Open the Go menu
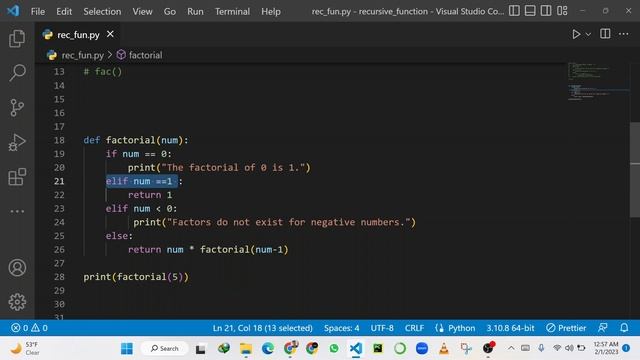This screenshot has width=640, height=360. [x=170, y=11]
